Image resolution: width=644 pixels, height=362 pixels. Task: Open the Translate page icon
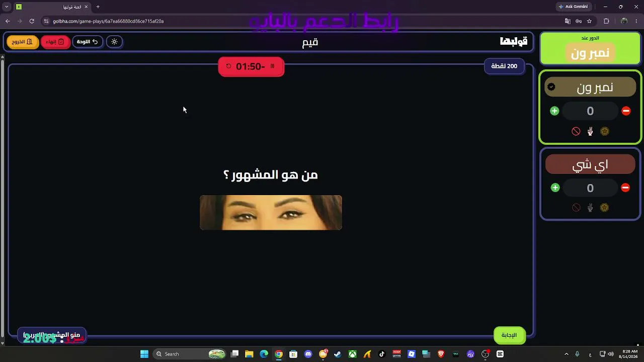pos(568,21)
